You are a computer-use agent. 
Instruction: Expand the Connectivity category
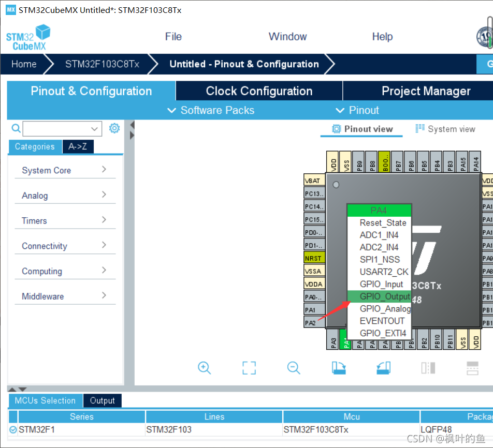65,245
